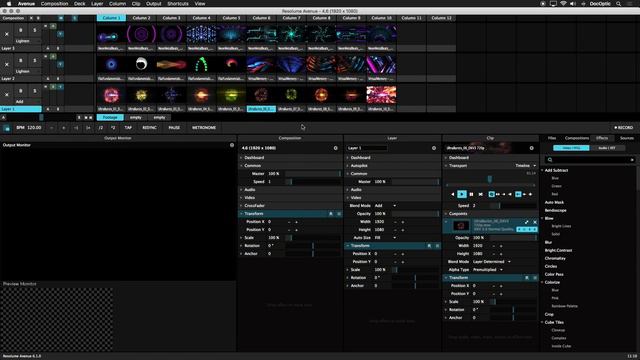
Task: Halve the BPM with /2 button
Action: pos(100,127)
